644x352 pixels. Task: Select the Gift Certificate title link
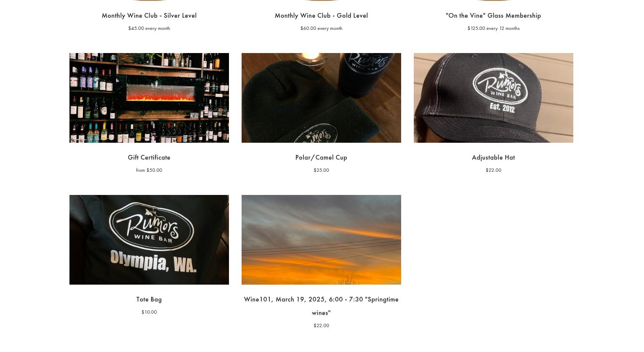(149, 157)
